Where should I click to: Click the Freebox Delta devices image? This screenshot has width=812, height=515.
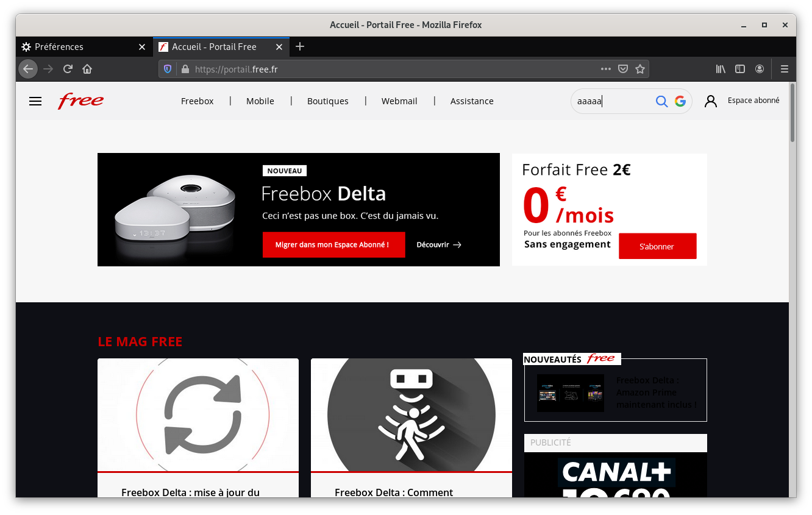point(176,210)
